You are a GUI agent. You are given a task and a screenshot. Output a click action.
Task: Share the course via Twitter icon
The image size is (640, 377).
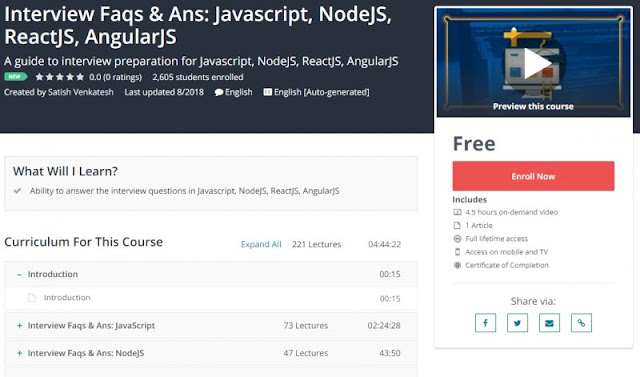tap(517, 323)
